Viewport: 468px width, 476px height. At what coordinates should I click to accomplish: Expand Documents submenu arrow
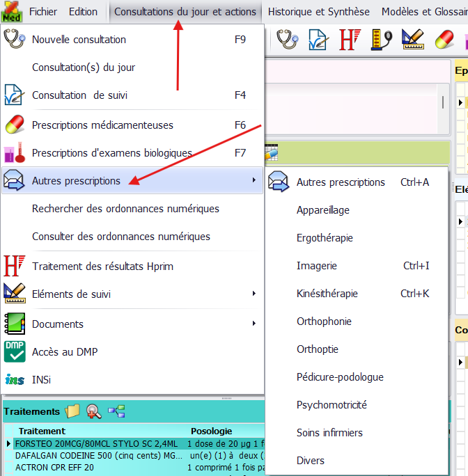[254, 324]
